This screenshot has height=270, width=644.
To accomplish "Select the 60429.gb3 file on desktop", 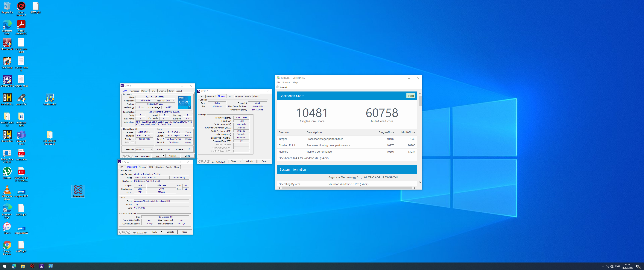I will point(21,246).
